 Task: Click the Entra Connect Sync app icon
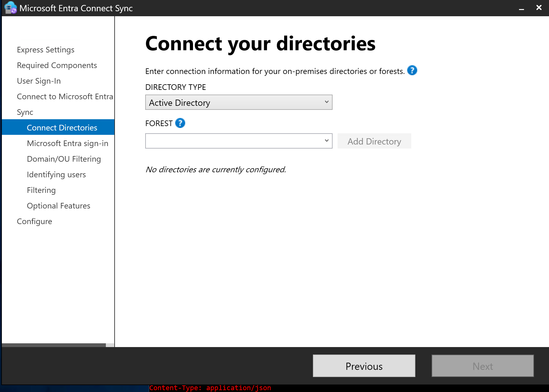click(x=10, y=8)
